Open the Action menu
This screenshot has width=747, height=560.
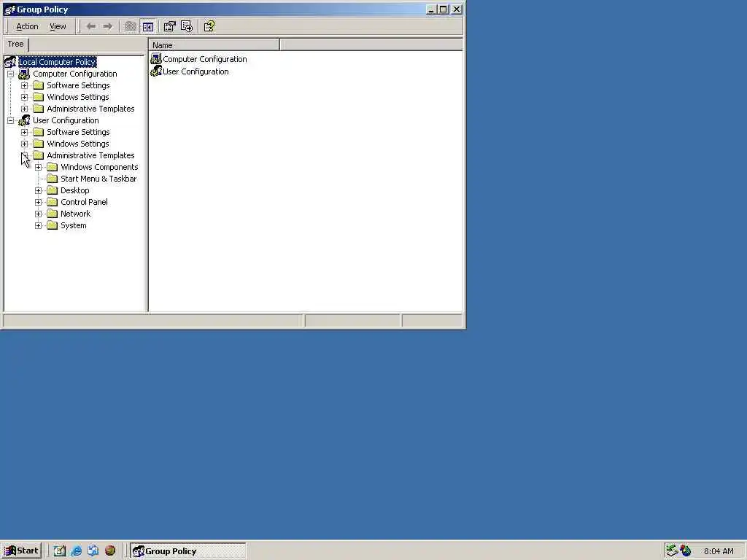coord(27,27)
